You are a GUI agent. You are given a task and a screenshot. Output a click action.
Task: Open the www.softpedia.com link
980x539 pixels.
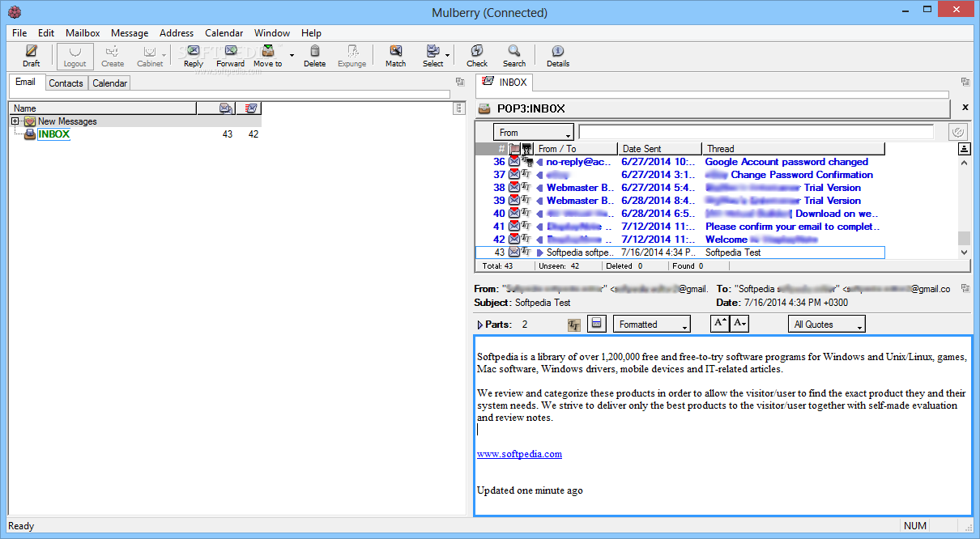tap(519, 454)
